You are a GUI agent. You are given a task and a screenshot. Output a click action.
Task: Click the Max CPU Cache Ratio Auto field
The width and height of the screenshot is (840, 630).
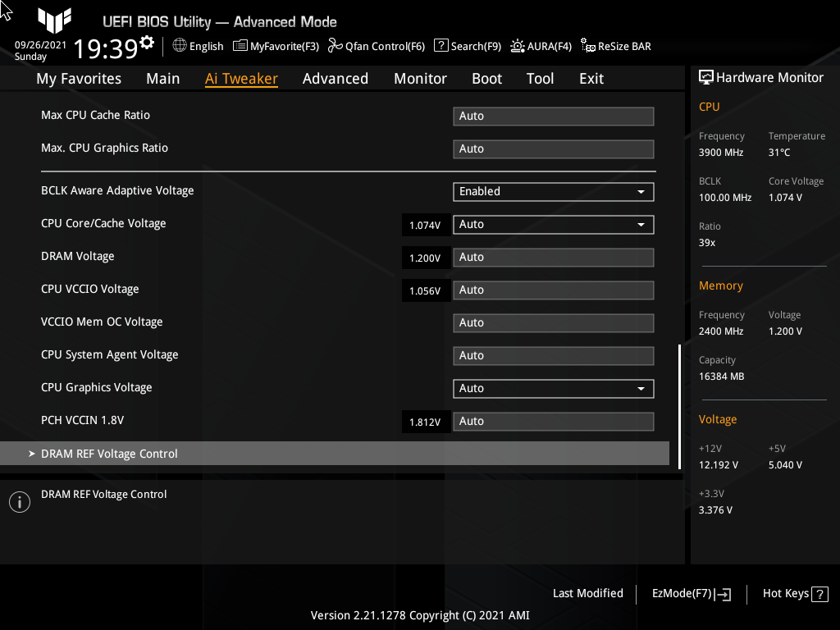(x=553, y=116)
